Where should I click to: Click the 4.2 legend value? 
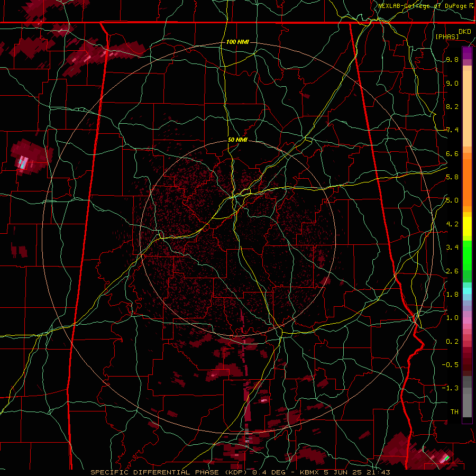[x=452, y=224]
